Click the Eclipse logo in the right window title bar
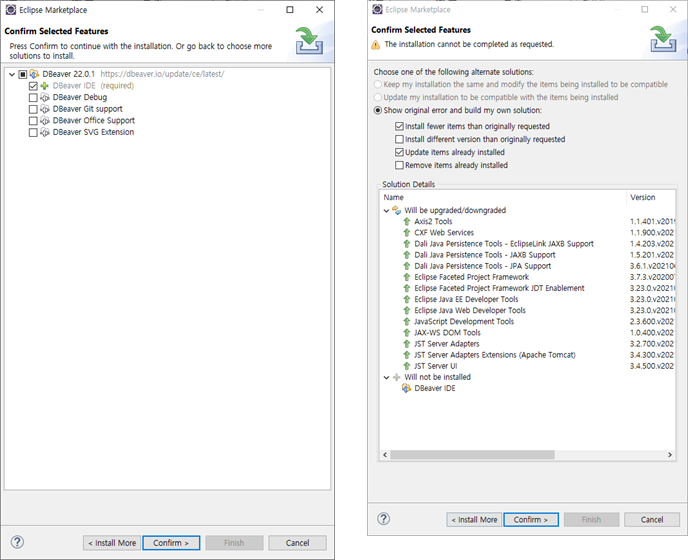 click(x=377, y=9)
